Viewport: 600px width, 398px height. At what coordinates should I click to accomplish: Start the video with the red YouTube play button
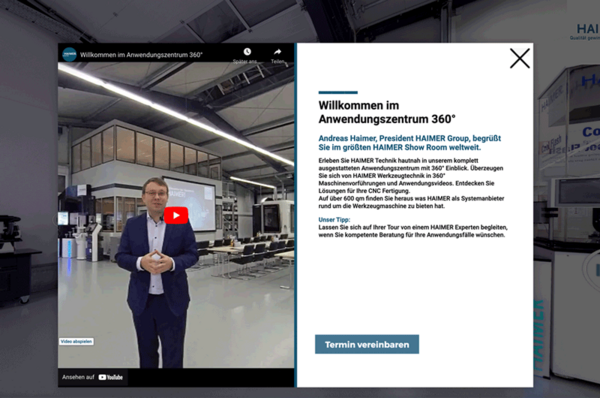point(176,215)
